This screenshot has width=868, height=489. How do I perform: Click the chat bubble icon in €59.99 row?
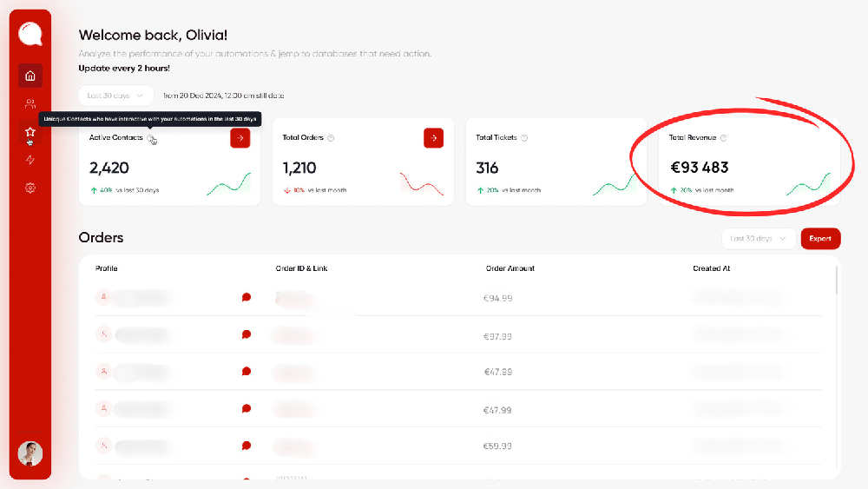tap(247, 446)
